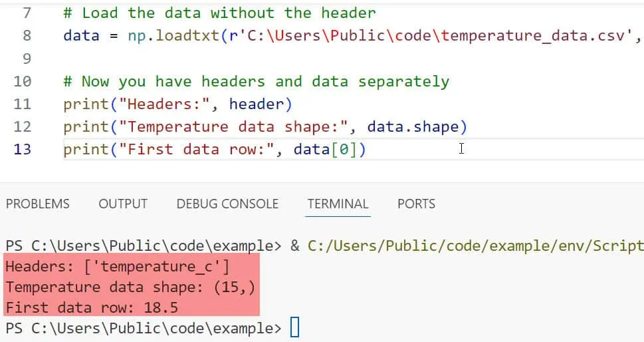644x342 pixels.
Task: Click the "Headers: ['temperature_c']" terminal output line
Action: [x=117, y=267]
